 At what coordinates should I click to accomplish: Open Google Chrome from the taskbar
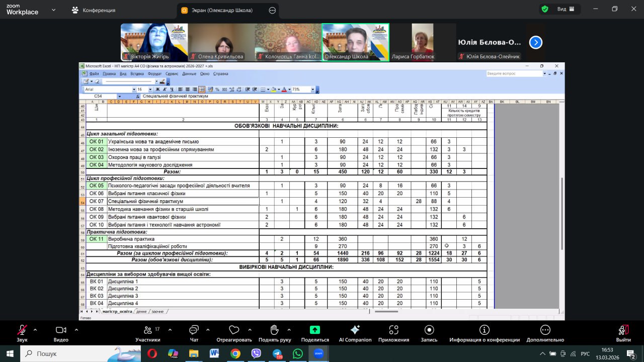click(235, 353)
